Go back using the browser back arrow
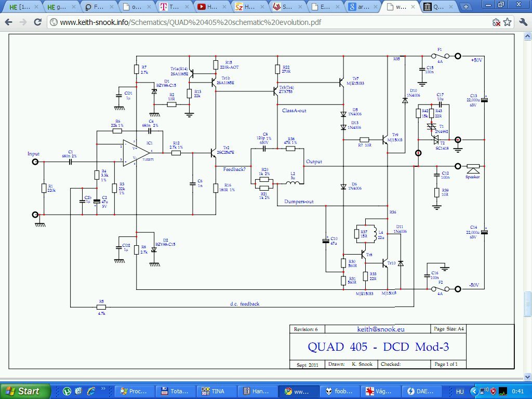 coord(8,22)
